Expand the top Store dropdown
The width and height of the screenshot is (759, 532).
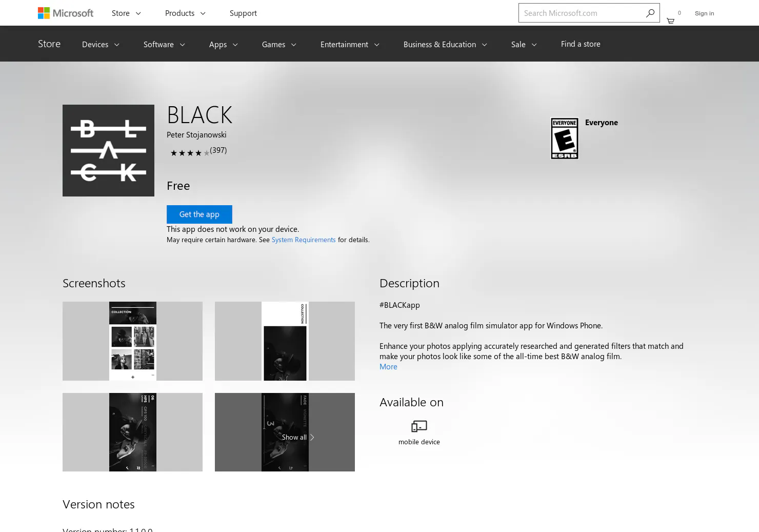[126, 13]
